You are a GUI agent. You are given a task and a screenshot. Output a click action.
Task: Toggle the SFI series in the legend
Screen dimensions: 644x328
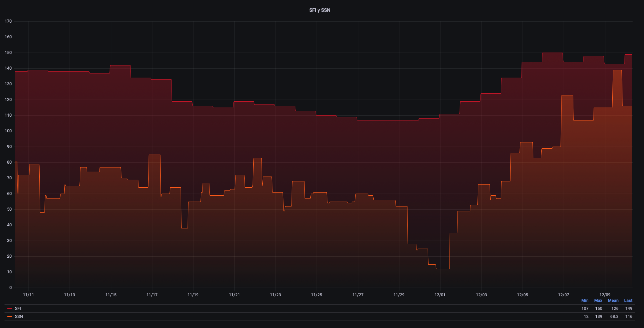click(x=18, y=309)
